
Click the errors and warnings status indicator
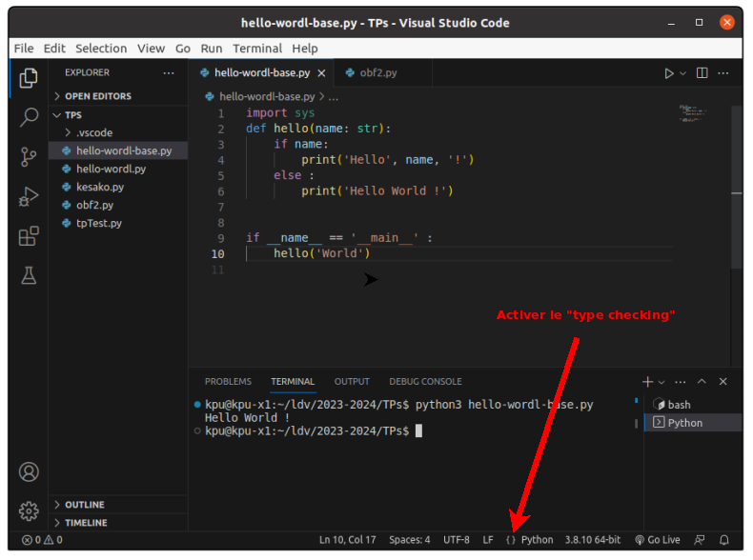tap(42, 540)
